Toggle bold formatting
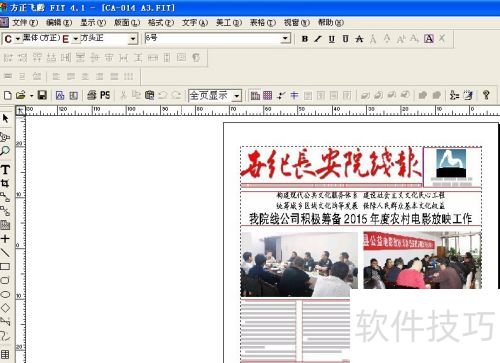This screenshot has width=500, height=363. coord(304,39)
